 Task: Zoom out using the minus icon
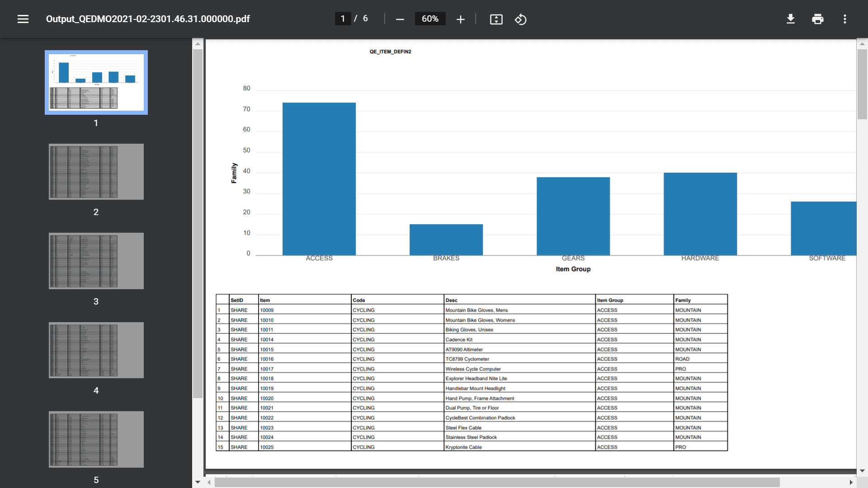point(400,19)
